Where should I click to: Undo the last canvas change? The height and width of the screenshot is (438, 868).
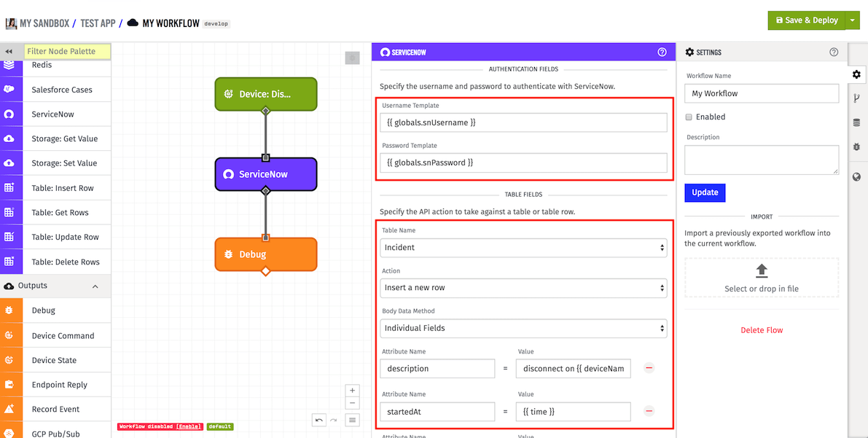pyautogui.click(x=319, y=421)
